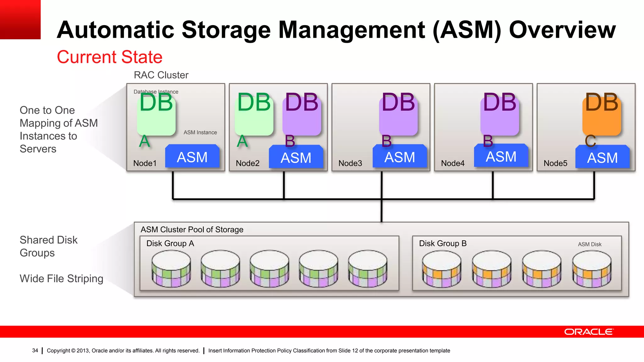
Task: Click the 'Shared Disk Groups' text
Action: [48, 246]
